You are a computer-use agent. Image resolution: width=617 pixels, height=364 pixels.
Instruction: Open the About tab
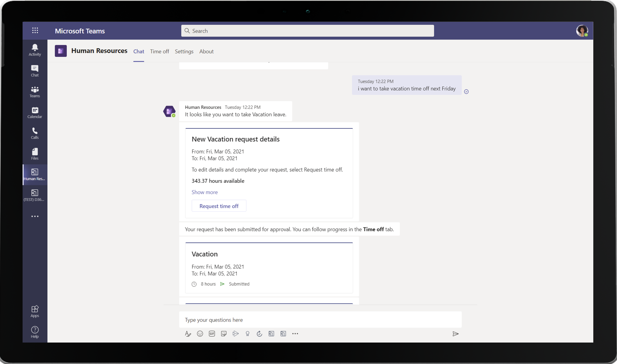tap(207, 51)
